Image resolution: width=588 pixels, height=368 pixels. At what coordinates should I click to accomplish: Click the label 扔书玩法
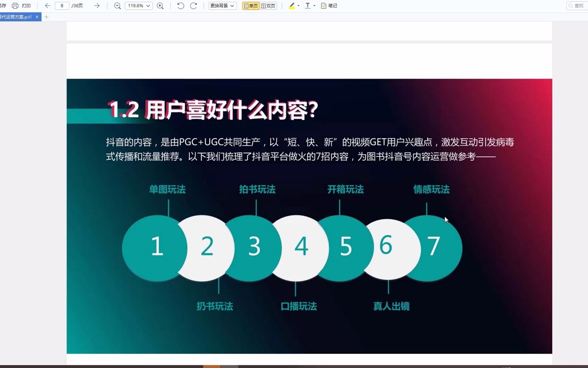coord(215,306)
